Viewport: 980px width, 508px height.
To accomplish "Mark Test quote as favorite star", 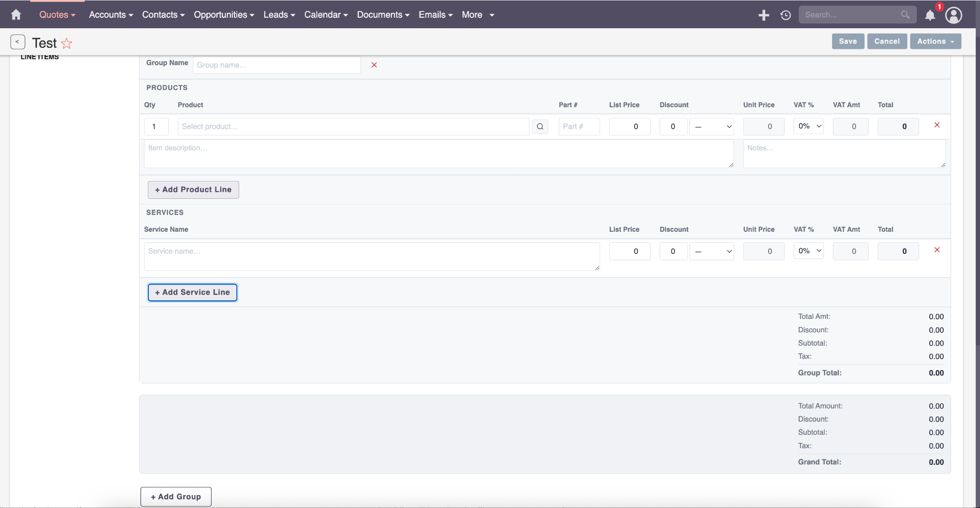I will tap(67, 44).
